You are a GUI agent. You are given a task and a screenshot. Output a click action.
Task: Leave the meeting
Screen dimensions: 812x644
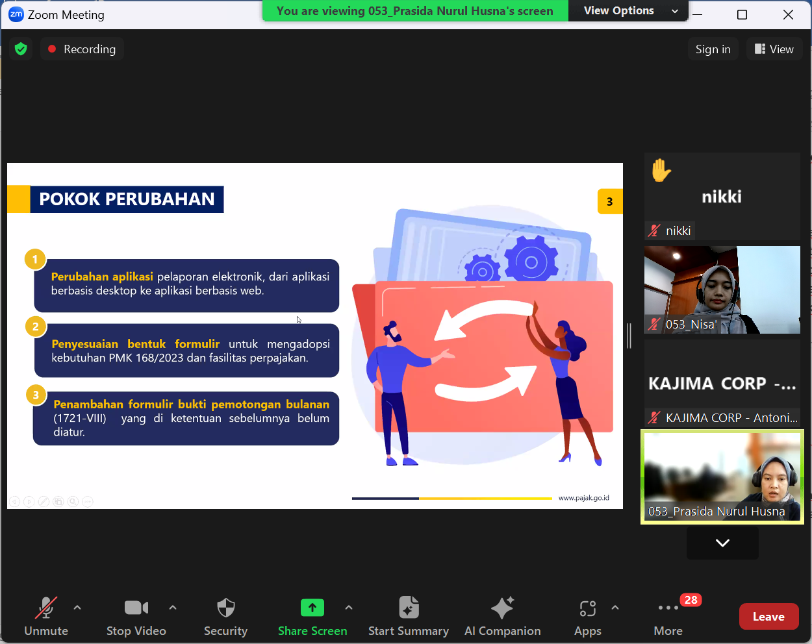768,617
